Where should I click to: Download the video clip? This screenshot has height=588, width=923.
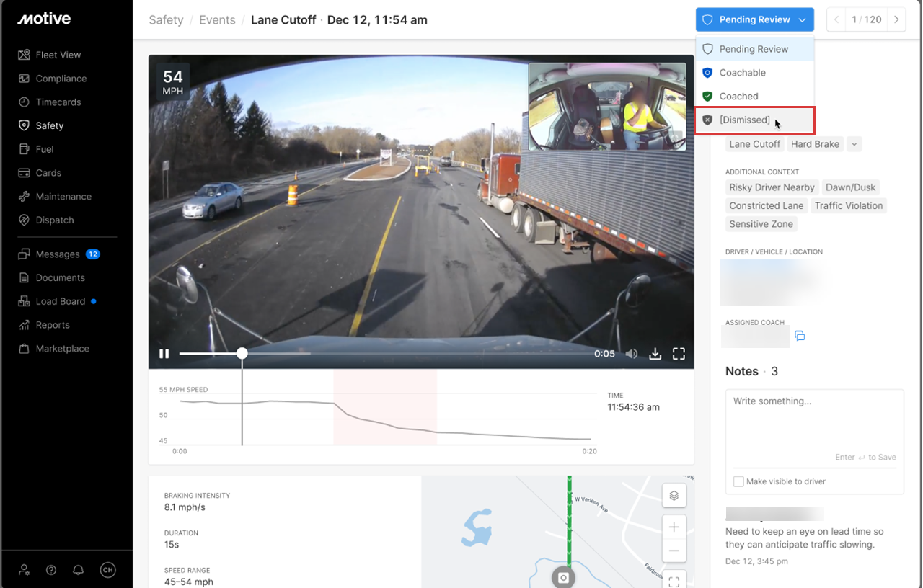click(x=655, y=354)
